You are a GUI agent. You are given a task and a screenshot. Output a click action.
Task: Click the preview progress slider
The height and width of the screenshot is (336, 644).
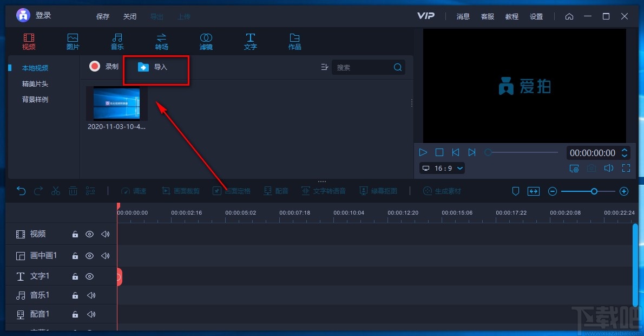521,153
